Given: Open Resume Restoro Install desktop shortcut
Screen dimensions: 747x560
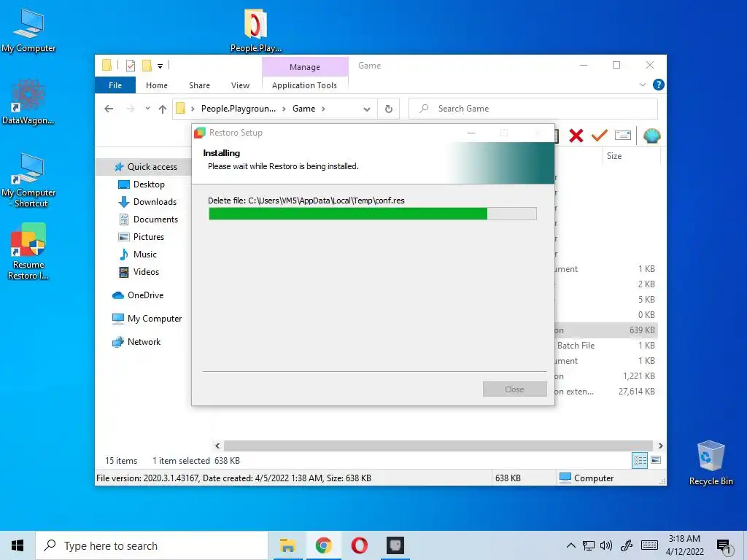Looking at the screenshot, I should (28, 252).
